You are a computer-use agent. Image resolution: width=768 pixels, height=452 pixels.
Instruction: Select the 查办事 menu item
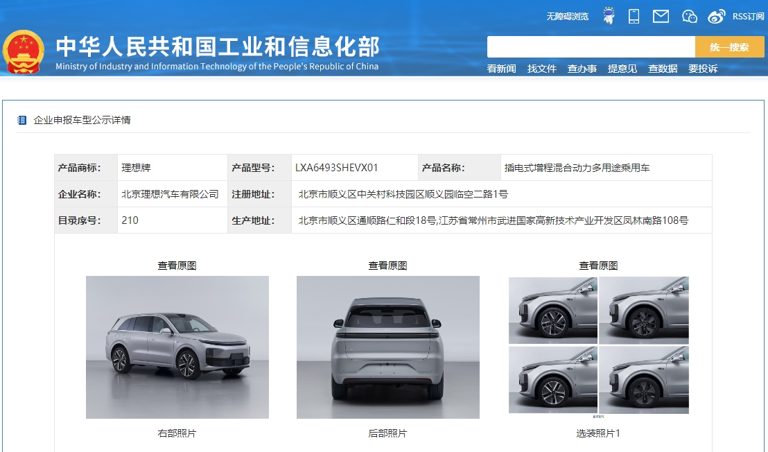(582, 69)
